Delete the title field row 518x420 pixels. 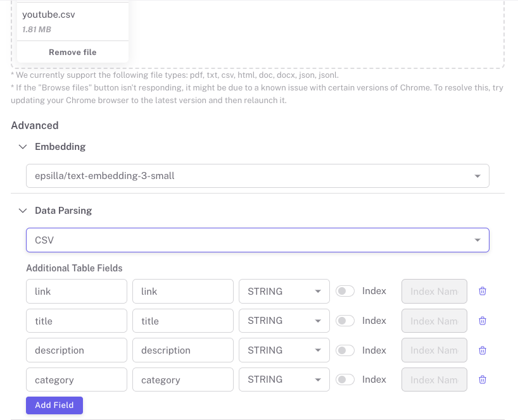tap(483, 321)
